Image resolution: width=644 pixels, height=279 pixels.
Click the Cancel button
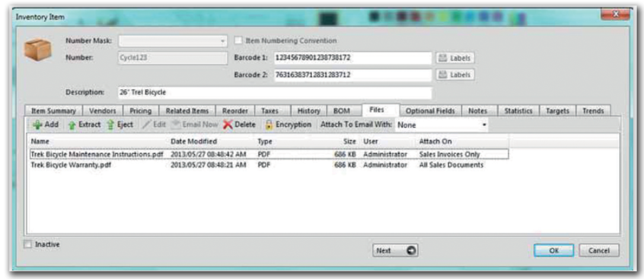(x=598, y=251)
